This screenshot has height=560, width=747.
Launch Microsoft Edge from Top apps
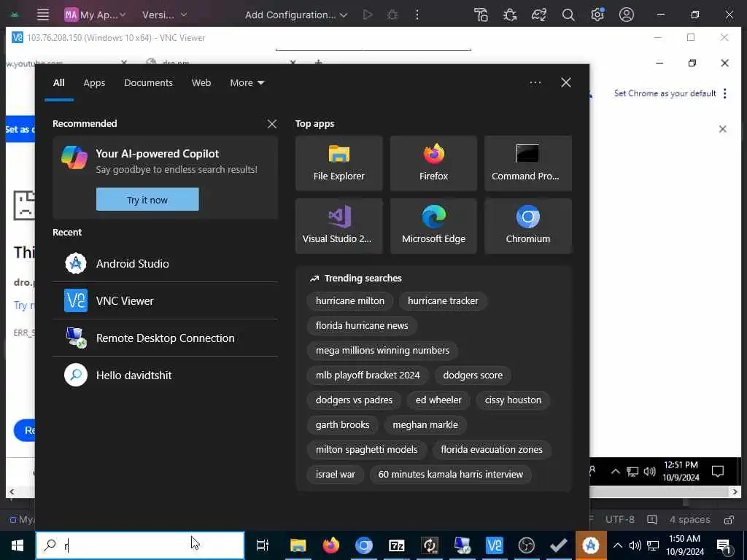click(433, 226)
